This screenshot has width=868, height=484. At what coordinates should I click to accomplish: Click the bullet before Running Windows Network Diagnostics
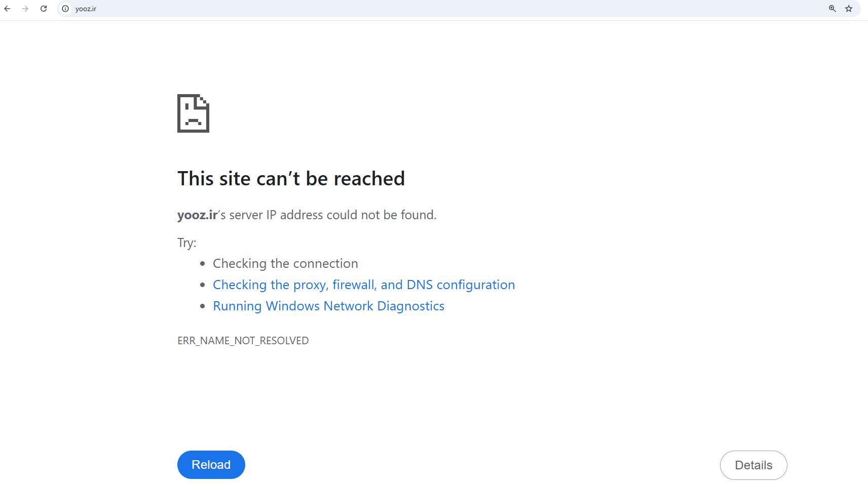point(202,306)
